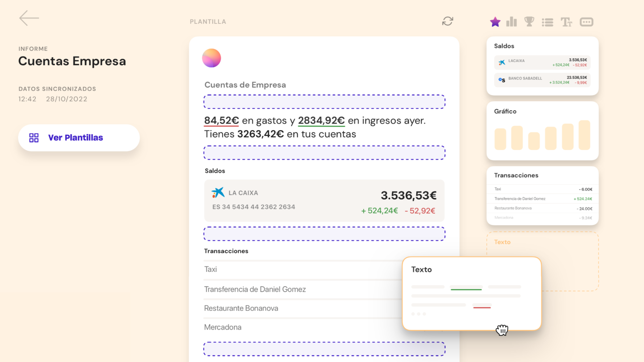Click the 3263,42€ total amount
644x362 pixels.
point(260,134)
